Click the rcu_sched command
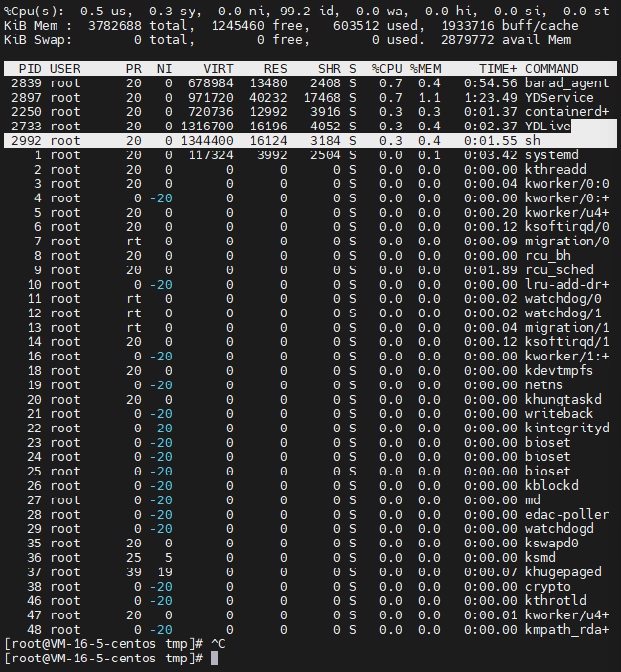The image size is (621, 672). (560, 270)
